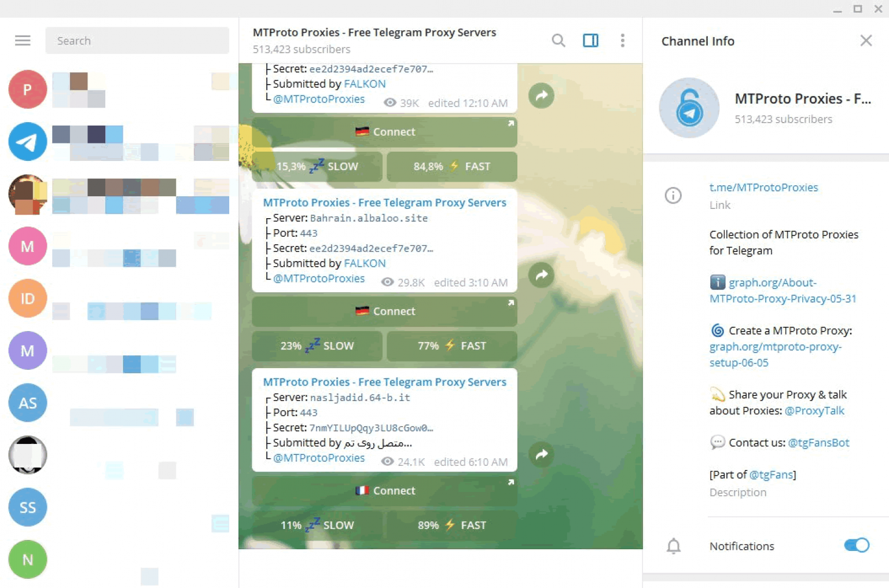
Task: Vote 84,8% FAST
Action: point(451,167)
